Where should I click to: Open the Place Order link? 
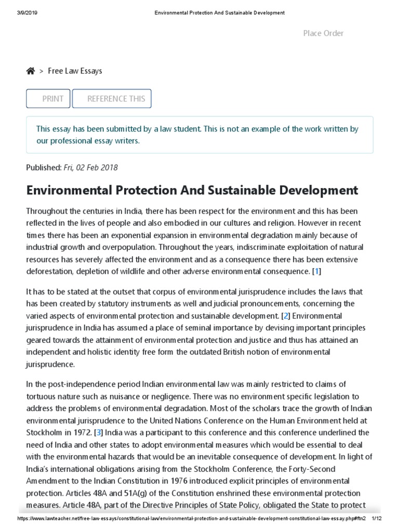(x=323, y=33)
